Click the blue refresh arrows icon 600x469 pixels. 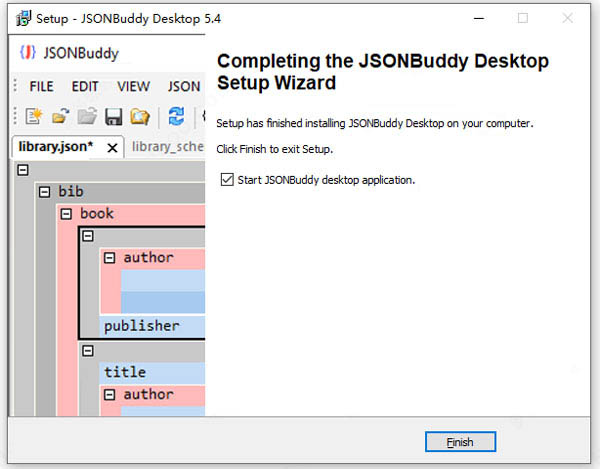(176, 117)
